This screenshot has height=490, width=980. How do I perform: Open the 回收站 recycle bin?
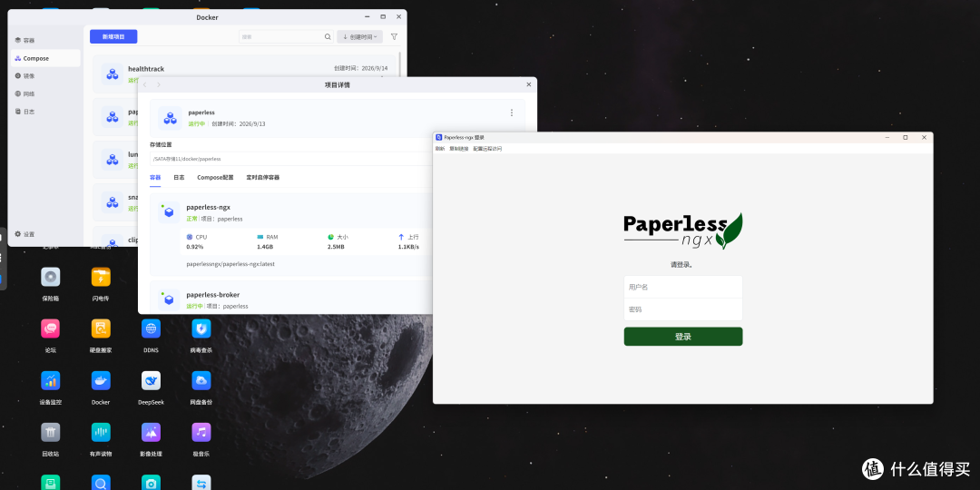[51, 432]
